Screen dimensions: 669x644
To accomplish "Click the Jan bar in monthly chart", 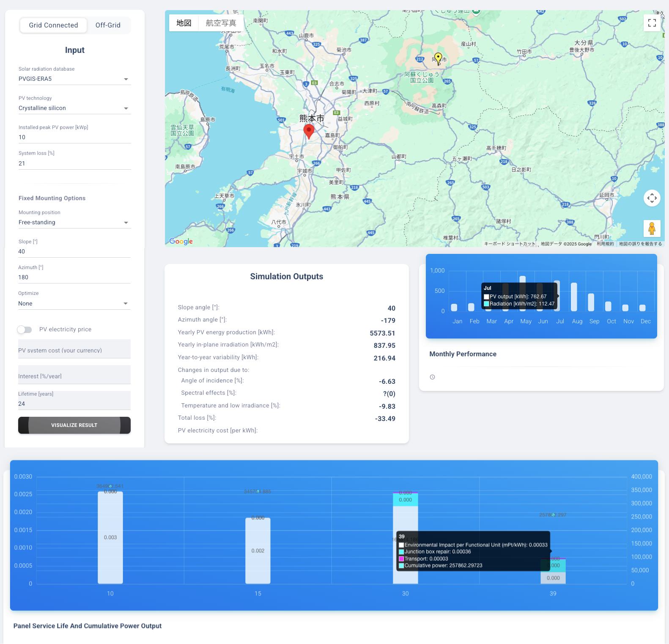I will click(x=454, y=307).
